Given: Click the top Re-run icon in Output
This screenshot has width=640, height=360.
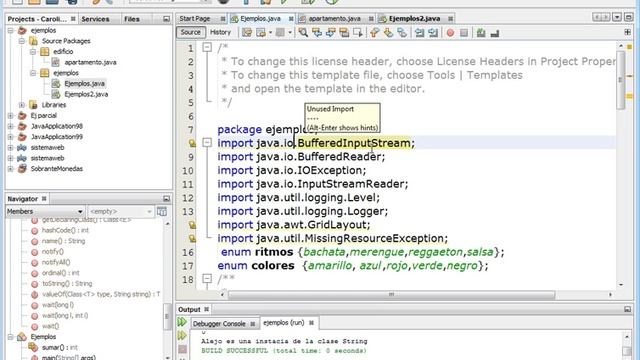Looking at the screenshot, I should click(x=182, y=322).
